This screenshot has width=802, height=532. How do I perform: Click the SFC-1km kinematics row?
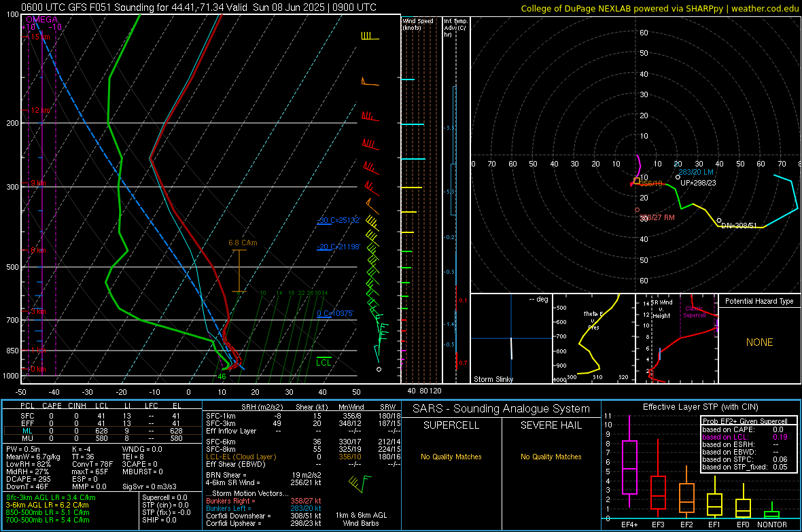303,416
